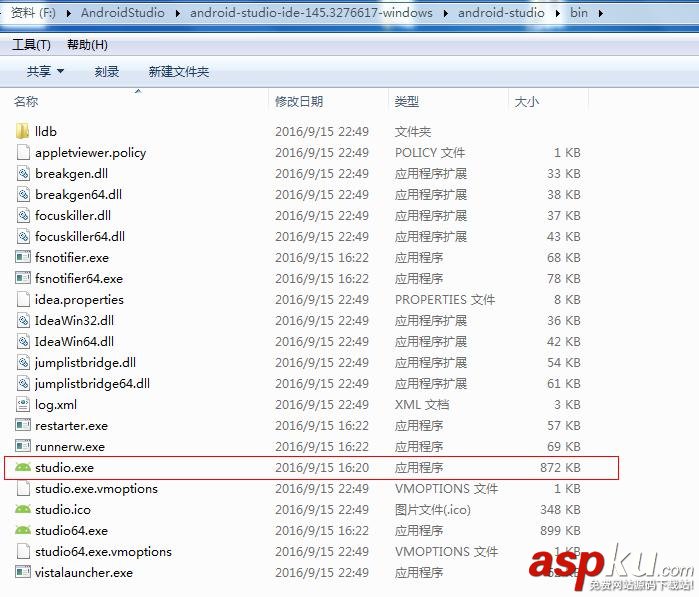Open the 共享 dropdown
The width and height of the screenshot is (699, 597).
coord(45,71)
